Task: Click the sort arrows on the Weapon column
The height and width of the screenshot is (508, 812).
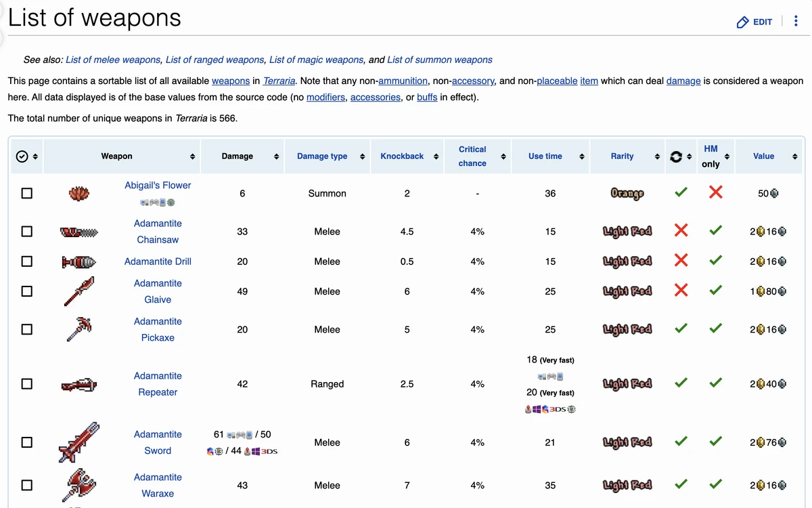Action: 194,156
